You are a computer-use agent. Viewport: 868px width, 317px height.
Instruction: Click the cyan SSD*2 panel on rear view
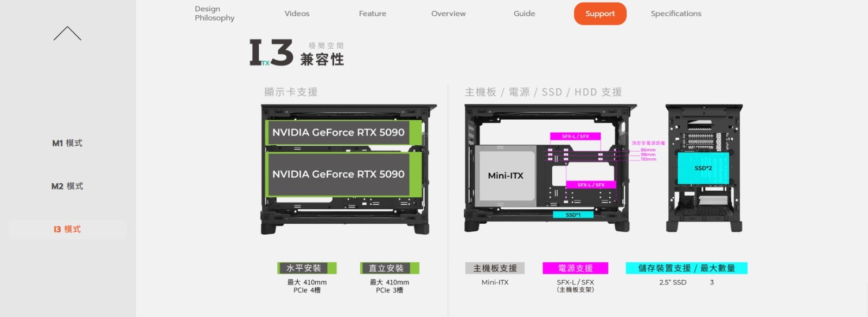pos(703,169)
